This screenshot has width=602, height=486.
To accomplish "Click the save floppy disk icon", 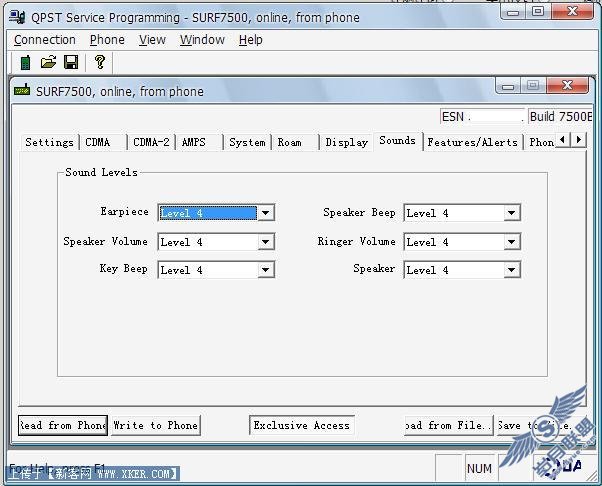I will pos(71,62).
